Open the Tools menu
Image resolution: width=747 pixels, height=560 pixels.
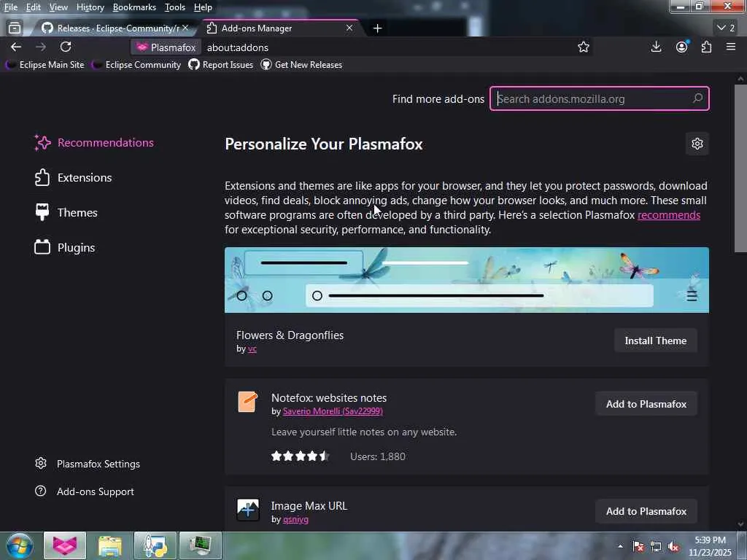[175, 7]
